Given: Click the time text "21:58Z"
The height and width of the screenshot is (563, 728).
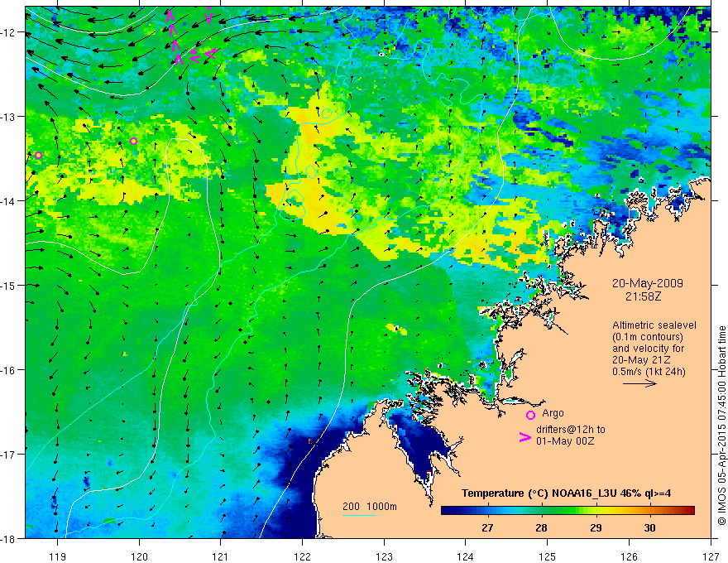Looking at the screenshot, I should click(643, 296).
